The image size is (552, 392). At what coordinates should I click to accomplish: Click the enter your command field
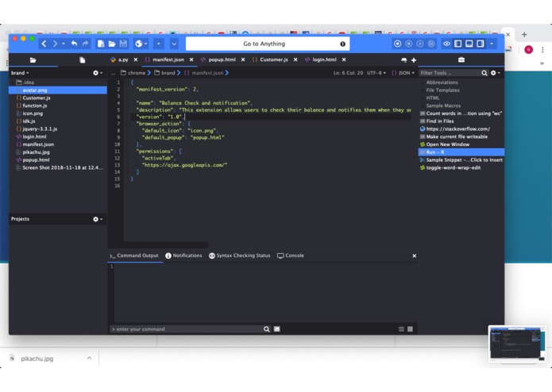(x=186, y=329)
